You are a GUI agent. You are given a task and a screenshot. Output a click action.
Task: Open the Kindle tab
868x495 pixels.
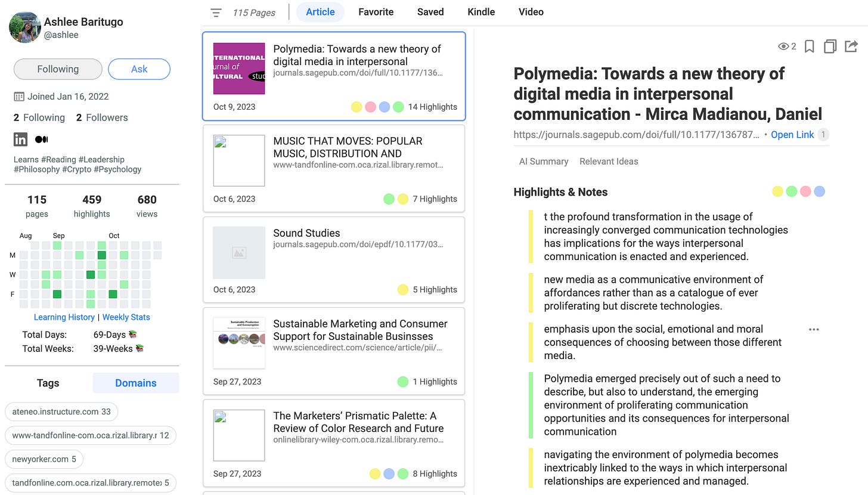point(481,12)
